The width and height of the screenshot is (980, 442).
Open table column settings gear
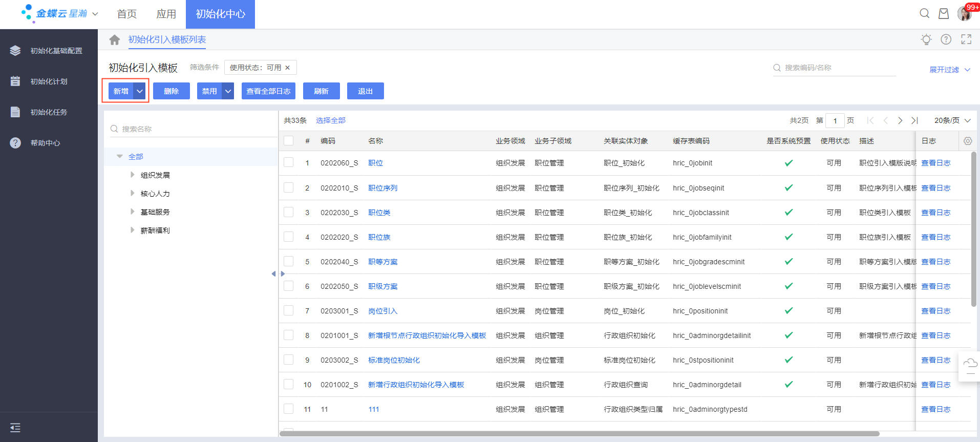pos(967,141)
